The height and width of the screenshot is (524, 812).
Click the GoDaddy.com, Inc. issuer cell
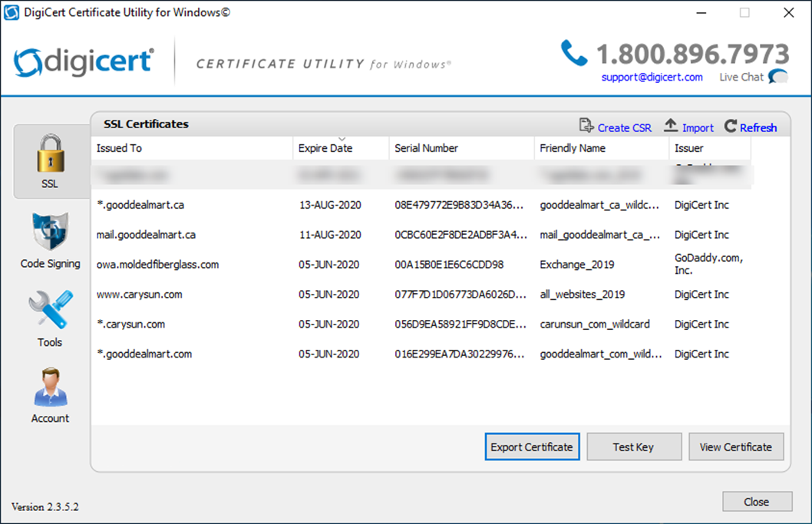(x=708, y=264)
